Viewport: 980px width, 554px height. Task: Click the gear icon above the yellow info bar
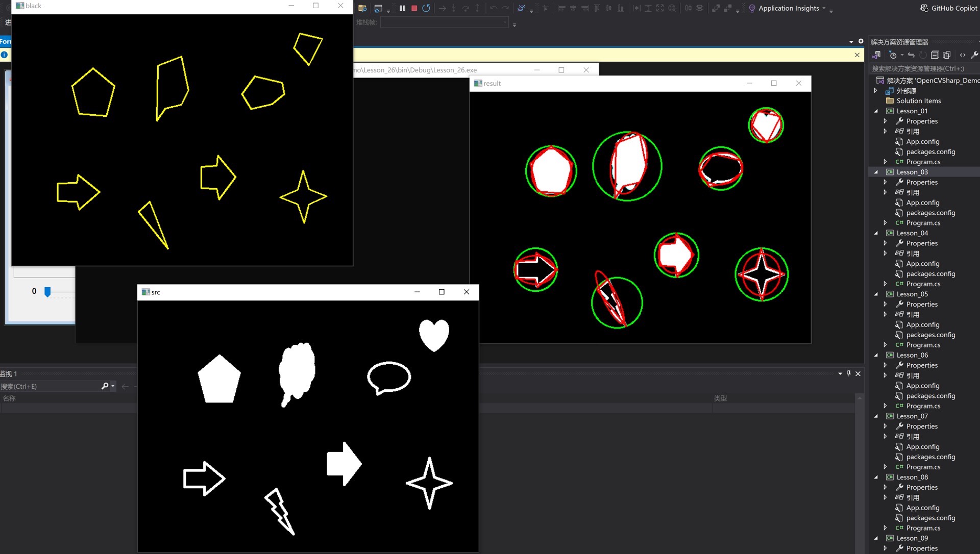(861, 41)
